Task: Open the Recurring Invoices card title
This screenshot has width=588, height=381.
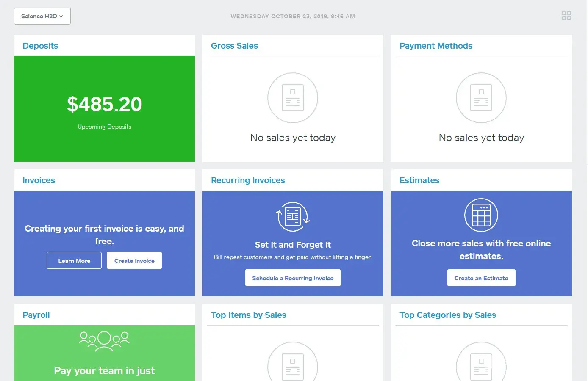Action: [248, 180]
